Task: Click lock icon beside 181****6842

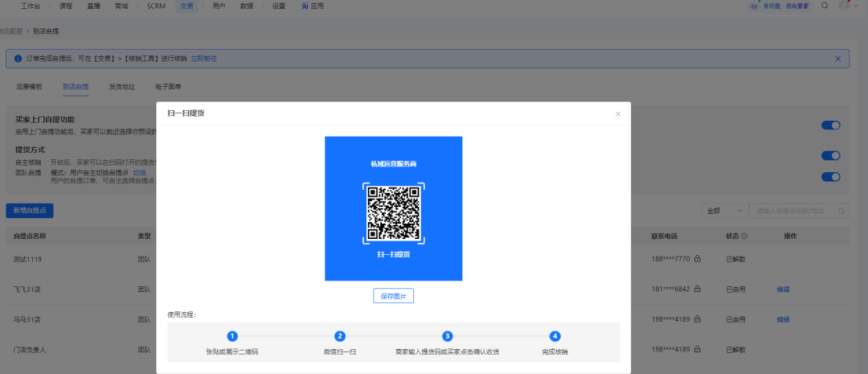Action: coord(698,289)
